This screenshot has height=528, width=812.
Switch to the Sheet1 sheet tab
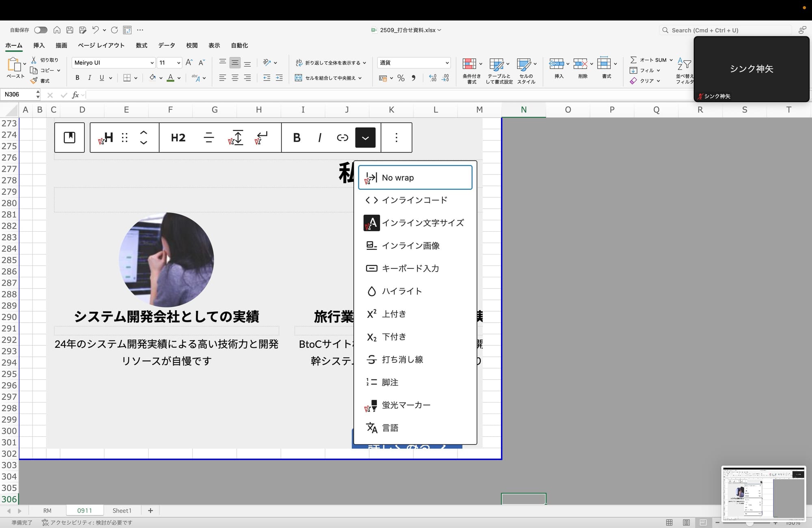pyautogui.click(x=122, y=511)
